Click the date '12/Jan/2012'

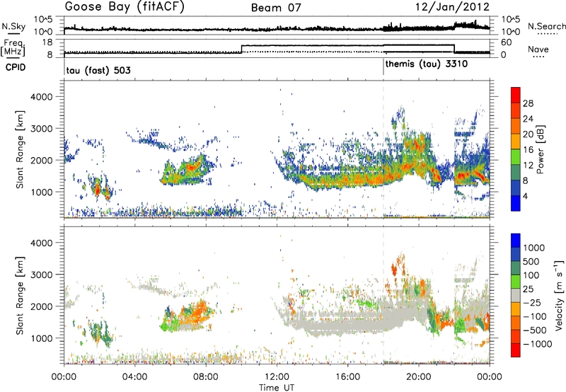pos(453,7)
